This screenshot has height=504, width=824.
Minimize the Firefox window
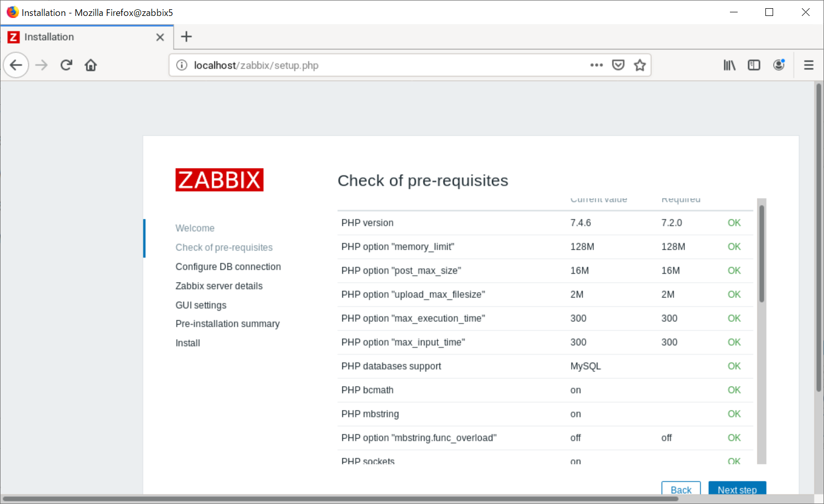[x=734, y=12]
